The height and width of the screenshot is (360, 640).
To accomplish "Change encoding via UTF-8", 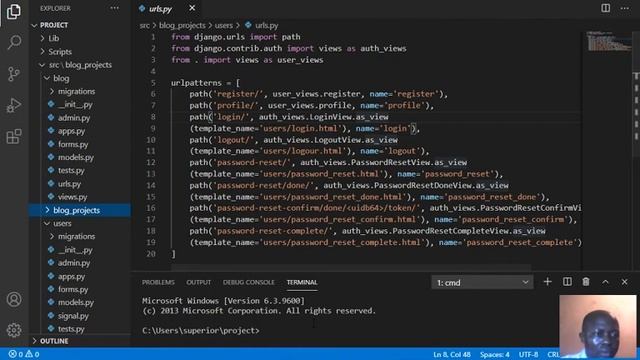I will click(529, 354).
